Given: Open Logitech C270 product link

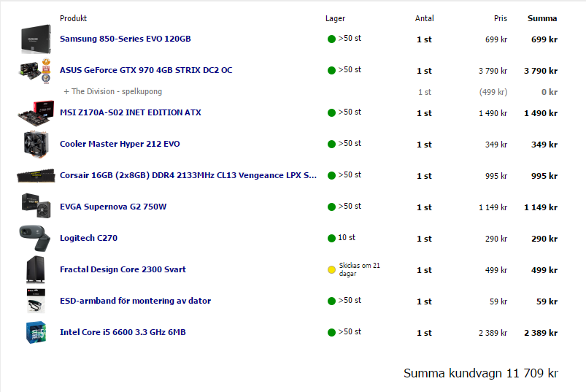Looking at the screenshot, I should 88,238.
